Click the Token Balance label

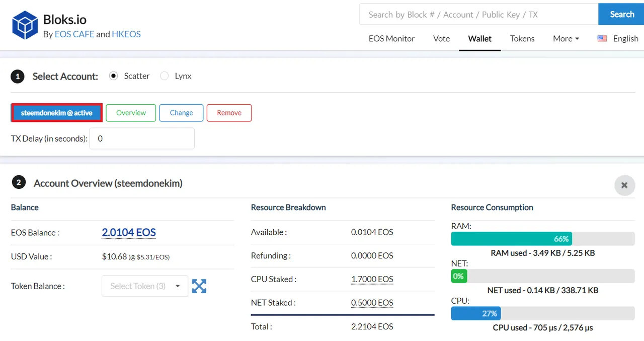(38, 286)
